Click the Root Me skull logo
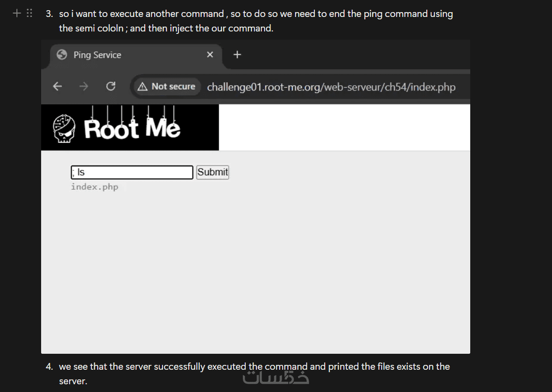 [64, 128]
